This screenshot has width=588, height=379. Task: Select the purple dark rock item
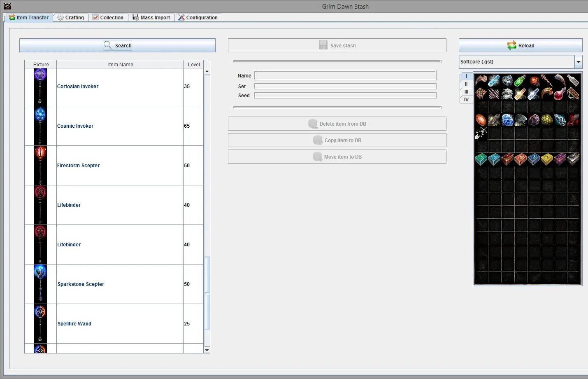534,120
